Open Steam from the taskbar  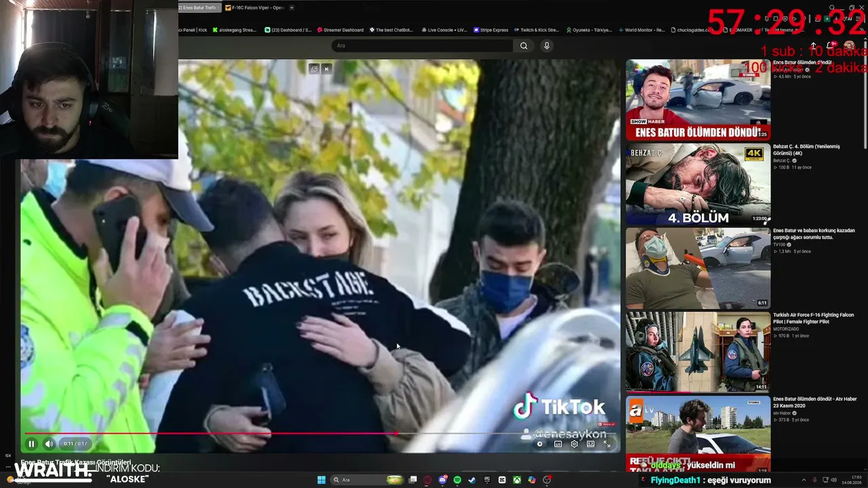[472, 480]
